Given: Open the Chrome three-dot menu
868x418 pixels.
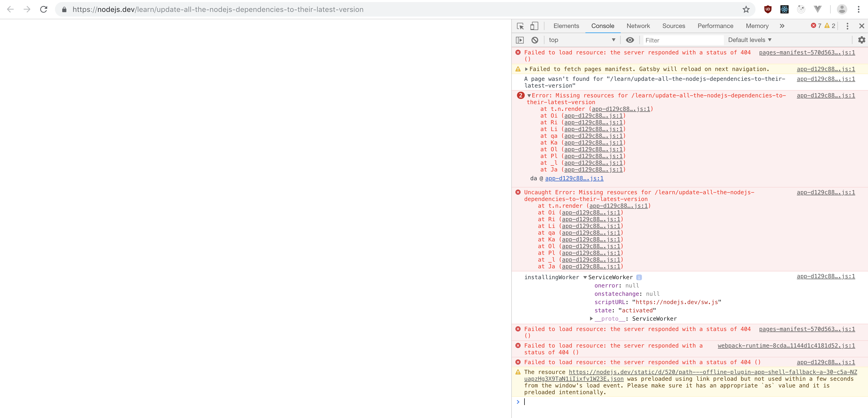Looking at the screenshot, I should 859,9.
